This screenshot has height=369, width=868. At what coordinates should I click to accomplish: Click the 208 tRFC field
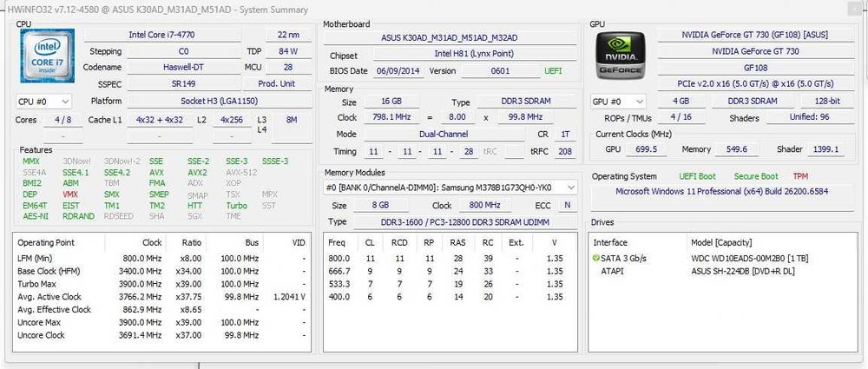(x=565, y=151)
